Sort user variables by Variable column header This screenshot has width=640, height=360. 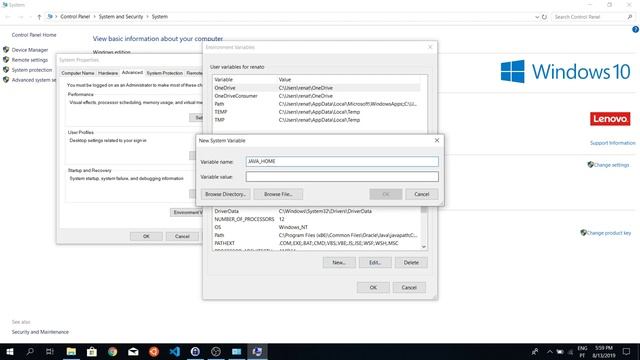(x=245, y=80)
